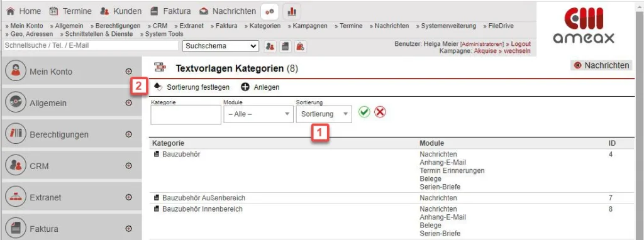Expand Extranet sidebar section
The width and height of the screenshot is (644, 240).
(128, 197)
